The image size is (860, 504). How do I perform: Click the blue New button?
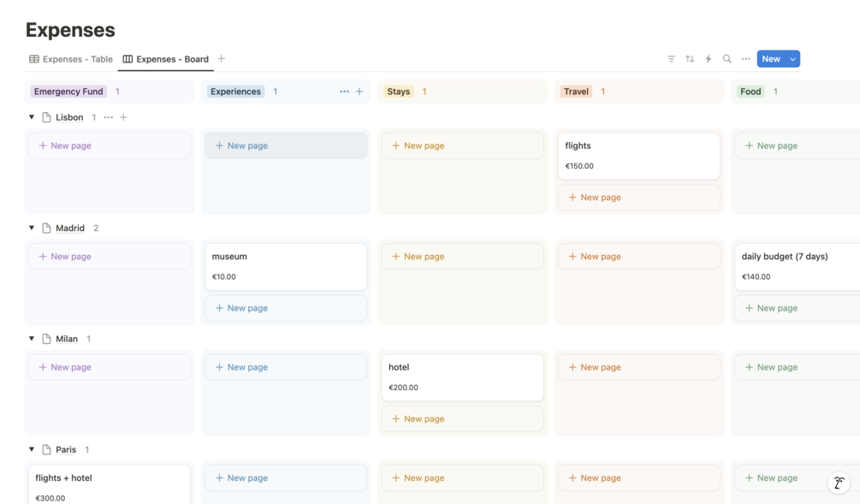point(771,59)
